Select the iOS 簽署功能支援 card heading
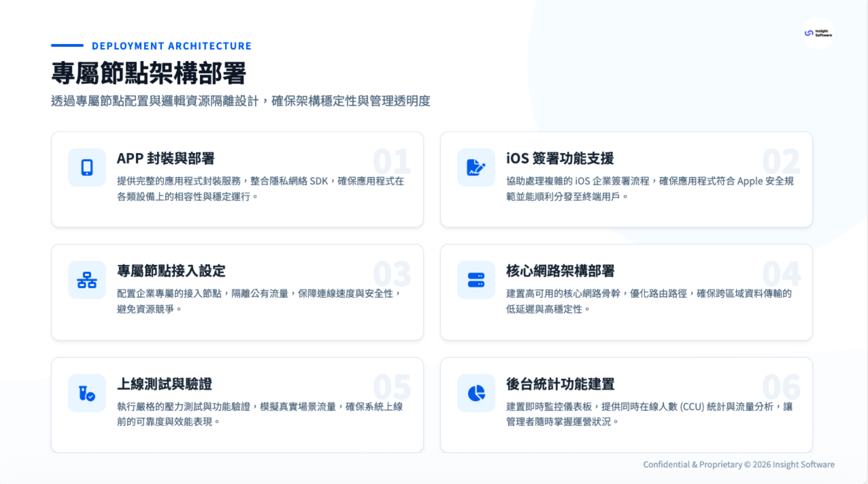868x484 pixels. tap(560, 158)
